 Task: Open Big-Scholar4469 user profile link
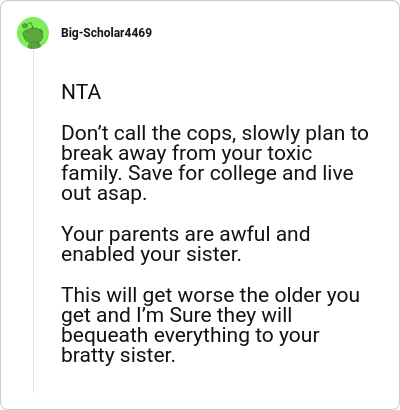[x=106, y=33]
